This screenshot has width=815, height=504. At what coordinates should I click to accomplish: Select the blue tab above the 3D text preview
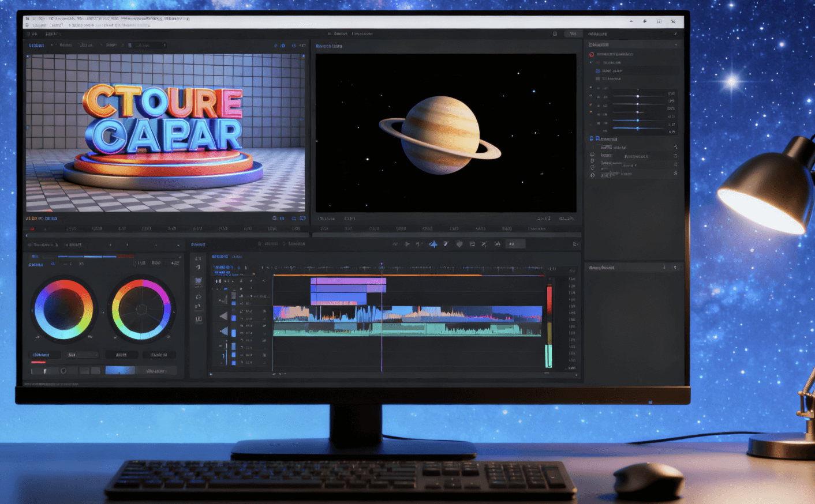pos(36,45)
